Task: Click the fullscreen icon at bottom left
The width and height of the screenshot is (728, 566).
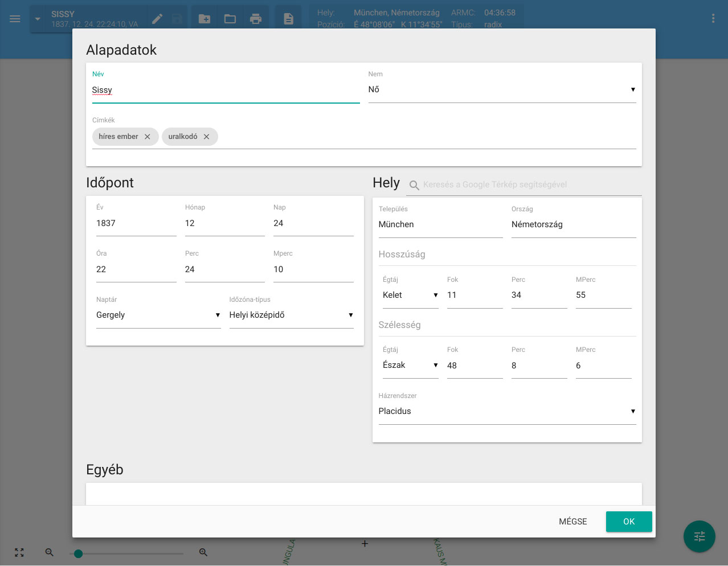Action: pyautogui.click(x=19, y=552)
